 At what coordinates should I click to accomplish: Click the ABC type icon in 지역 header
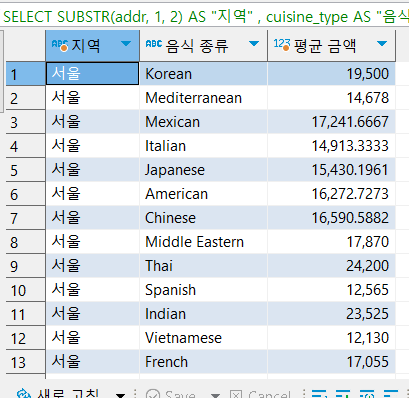tap(60, 45)
